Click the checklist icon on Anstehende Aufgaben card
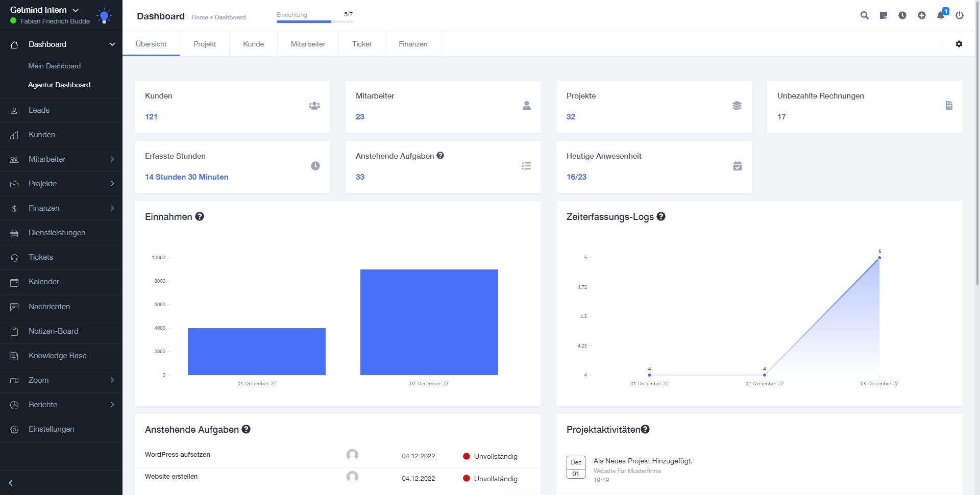The height and width of the screenshot is (495, 980). click(x=526, y=166)
